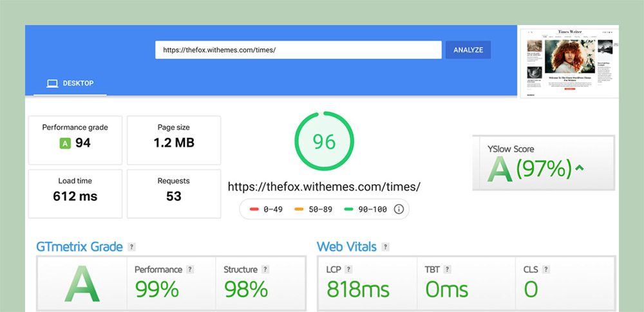Viewport: 644px width, 312px height.
Task: Click the GTmetrix Grade heading
Action: tap(79, 247)
